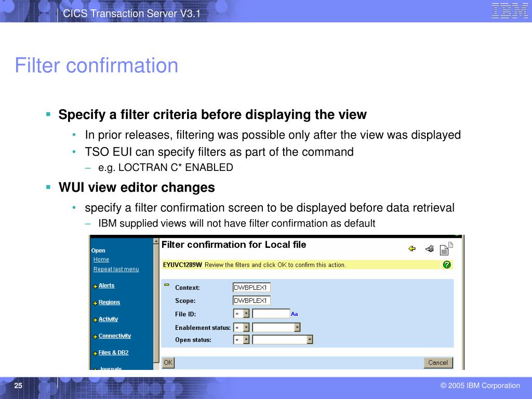Expand Regions menu plus icon
This screenshot has height=399, width=532.
[x=95, y=303]
